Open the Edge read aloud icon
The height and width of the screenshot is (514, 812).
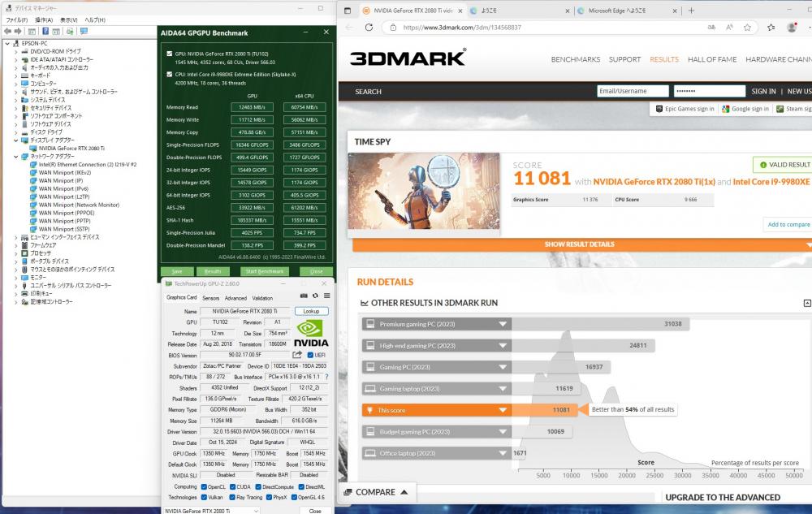pos(729,28)
